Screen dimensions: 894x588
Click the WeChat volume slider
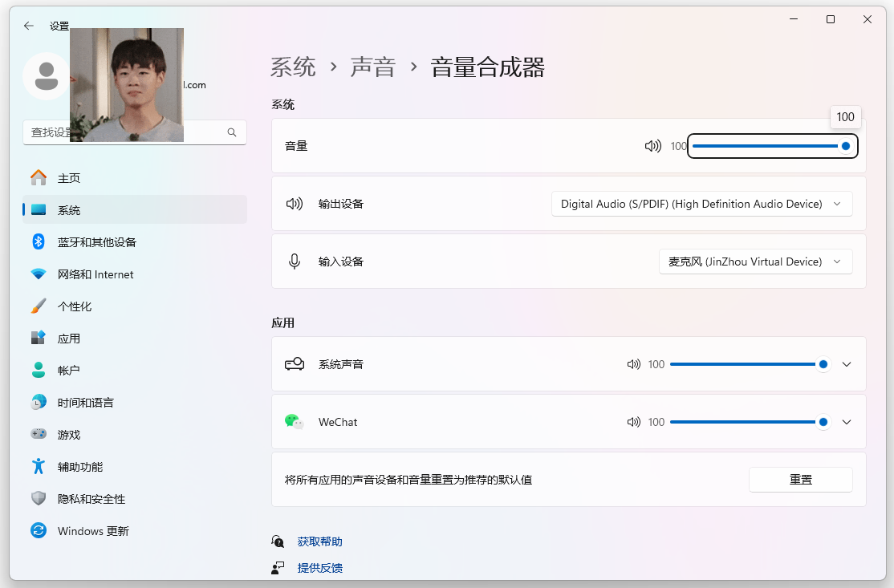click(750, 422)
